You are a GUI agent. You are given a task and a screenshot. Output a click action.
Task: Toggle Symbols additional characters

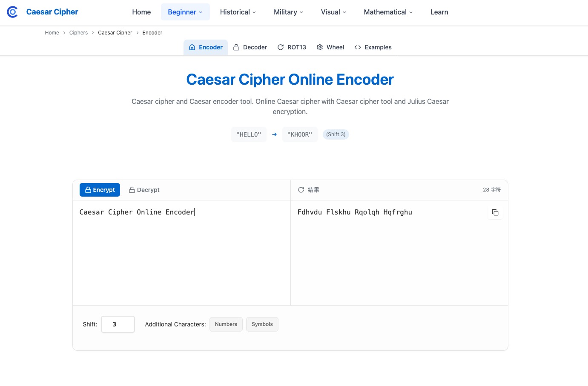click(x=262, y=324)
